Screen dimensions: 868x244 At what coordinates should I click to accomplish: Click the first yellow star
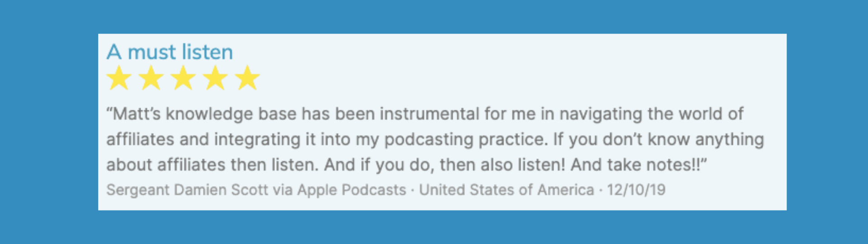[x=119, y=78]
